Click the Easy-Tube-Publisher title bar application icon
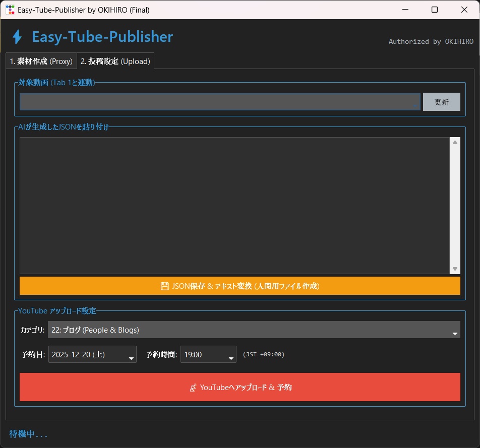 pos(9,10)
